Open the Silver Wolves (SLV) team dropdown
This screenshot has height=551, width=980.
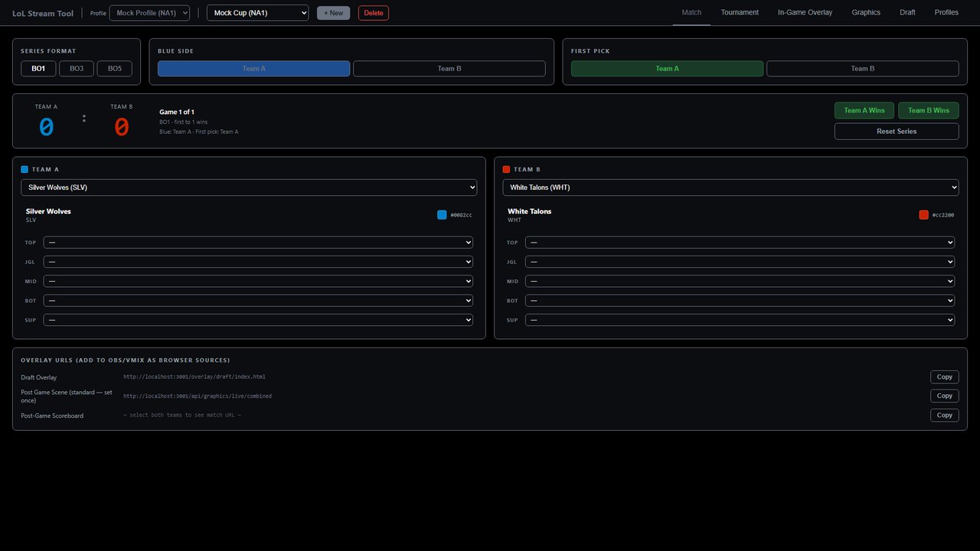tap(249, 187)
